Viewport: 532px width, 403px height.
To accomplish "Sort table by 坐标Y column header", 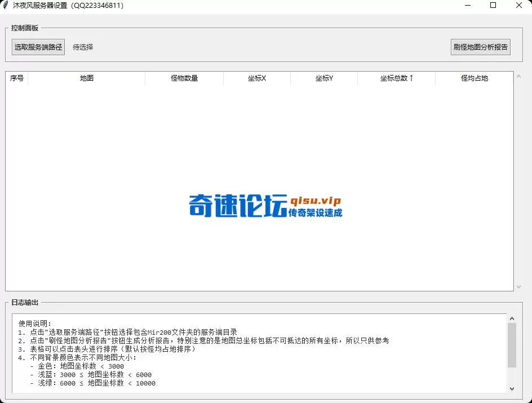I will point(324,78).
